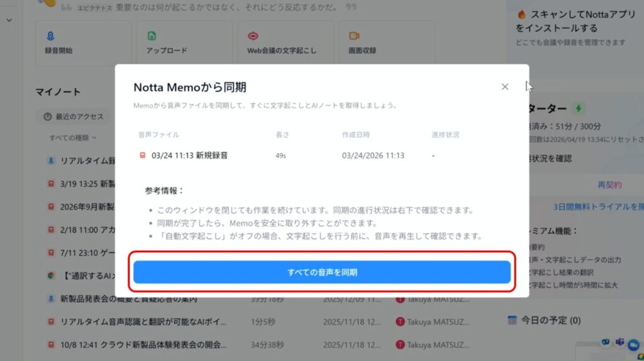Expand the すべての種類 filter dropdown

tap(73, 137)
